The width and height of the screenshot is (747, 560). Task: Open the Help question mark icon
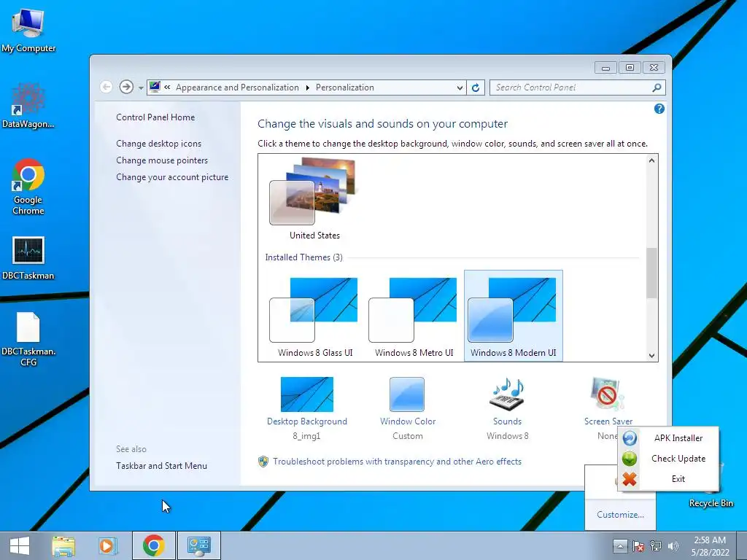pos(659,109)
